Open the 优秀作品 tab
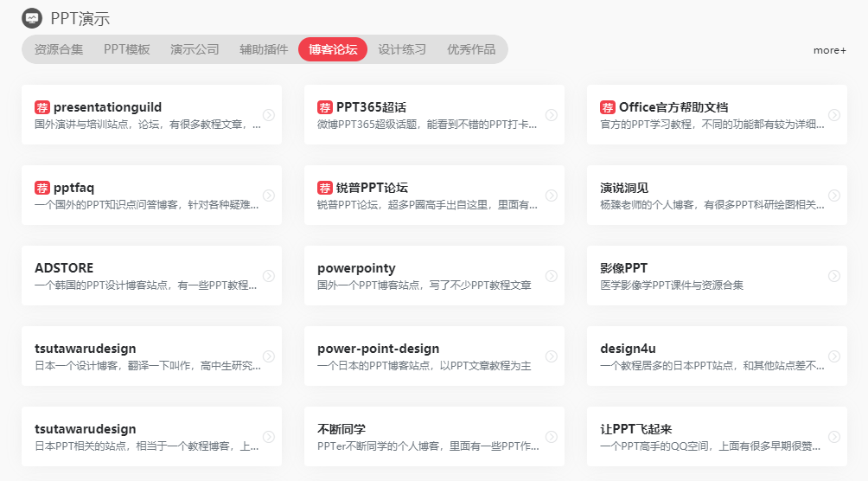868x481 pixels. click(471, 49)
